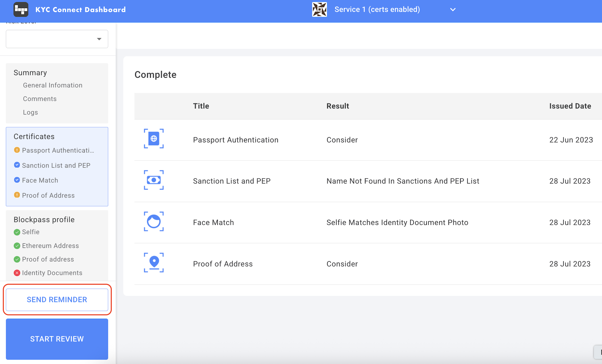The image size is (602, 364).
Task: Open Logs in the Summary menu
Action: pyautogui.click(x=30, y=113)
